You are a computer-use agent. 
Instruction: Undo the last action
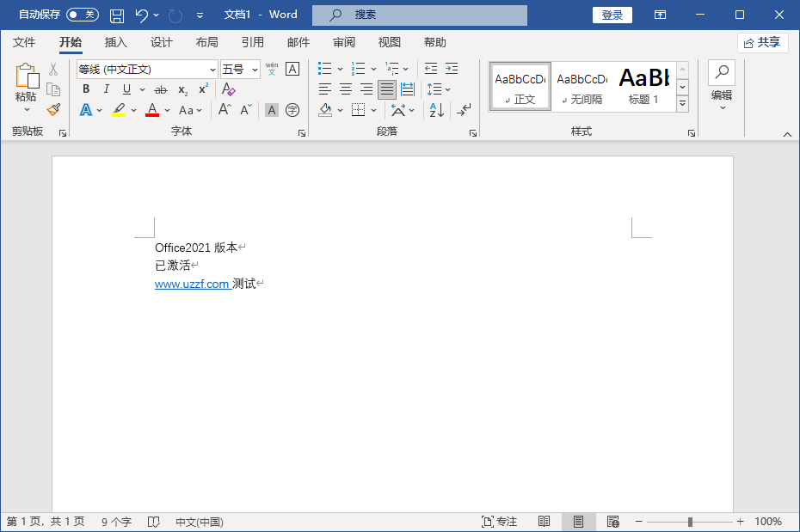(x=141, y=15)
